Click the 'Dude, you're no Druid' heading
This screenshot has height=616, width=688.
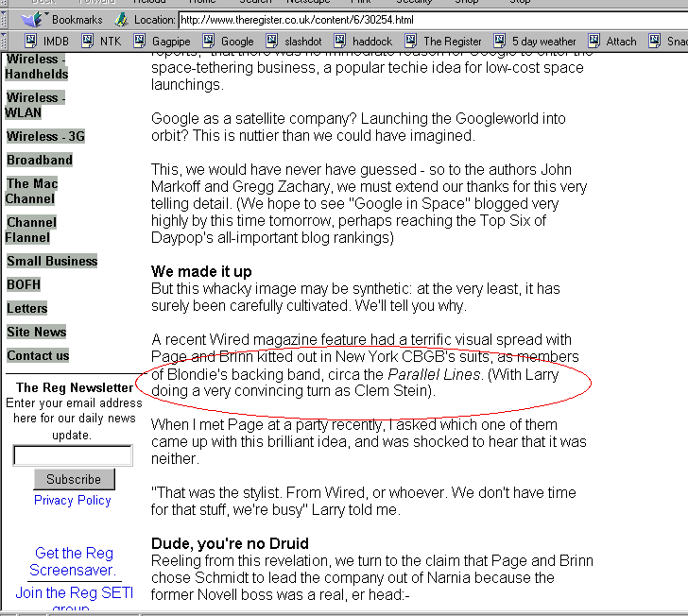[230, 543]
